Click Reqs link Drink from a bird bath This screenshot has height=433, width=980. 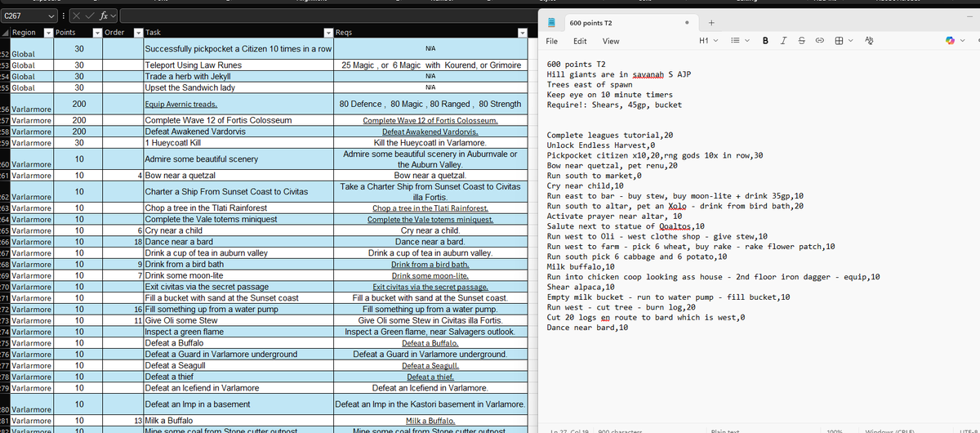[430, 265]
